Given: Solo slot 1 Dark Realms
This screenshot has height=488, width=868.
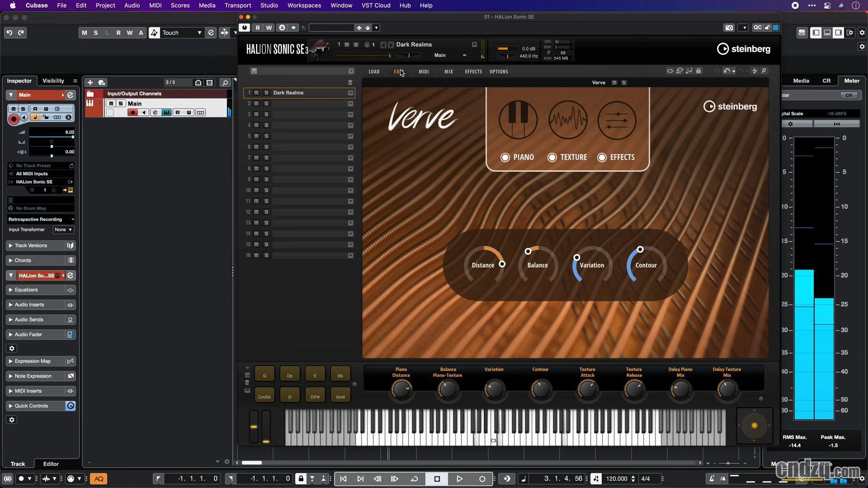Looking at the screenshot, I should coord(266,93).
